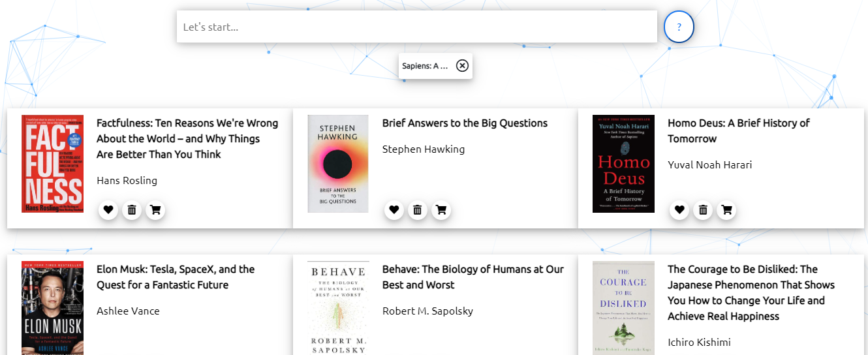
Task: Select author name Yuval Noah Harari
Action: pyautogui.click(x=710, y=165)
